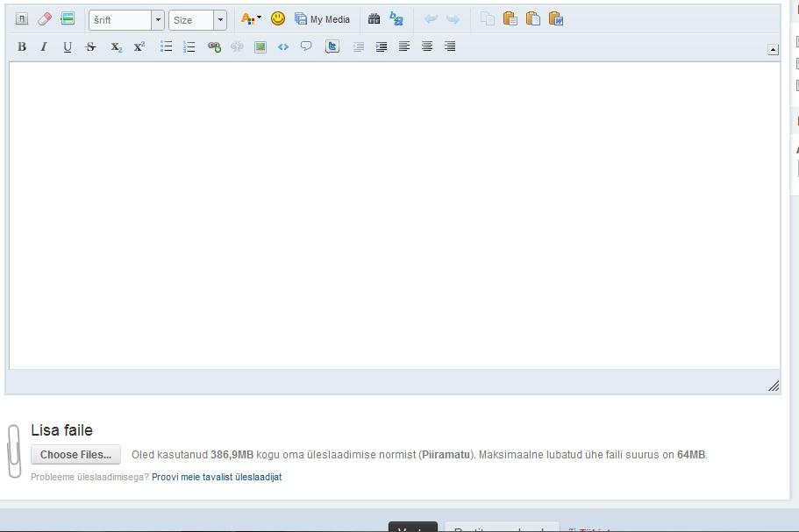Insert a quote bubble
This screenshot has width=799, height=532.
pyautogui.click(x=306, y=46)
